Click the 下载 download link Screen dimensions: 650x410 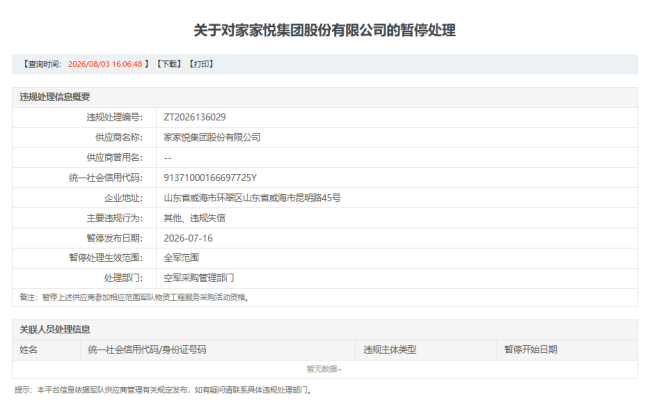[x=169, y=64]
